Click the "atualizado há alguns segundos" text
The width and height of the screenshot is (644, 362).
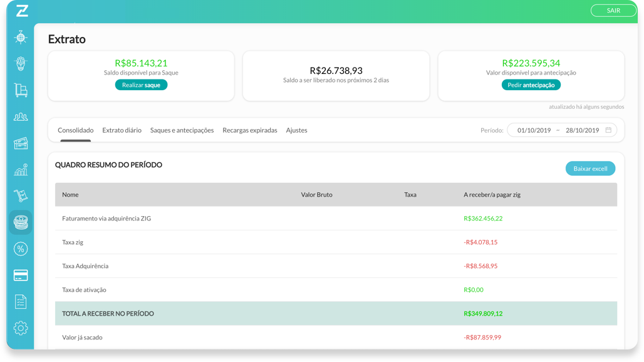pyautogui.click(x=586, y=106)
